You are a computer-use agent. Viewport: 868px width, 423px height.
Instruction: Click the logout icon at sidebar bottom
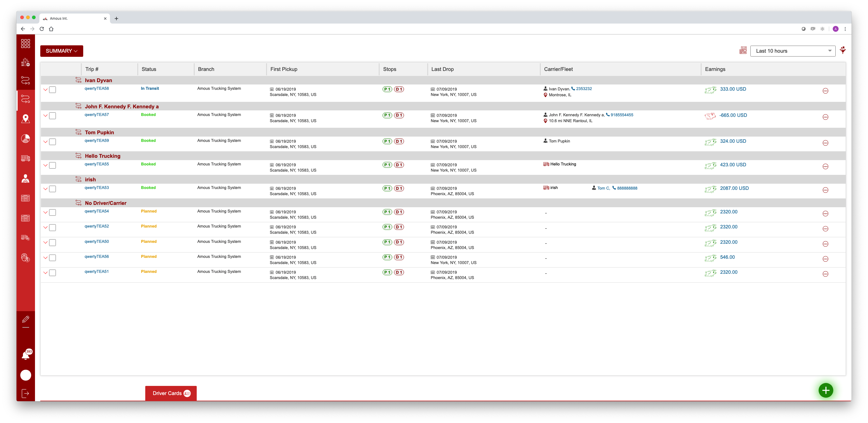point(26,393)
